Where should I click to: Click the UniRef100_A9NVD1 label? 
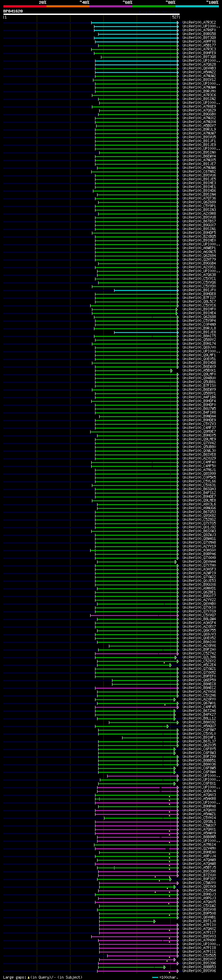(199, 588)
